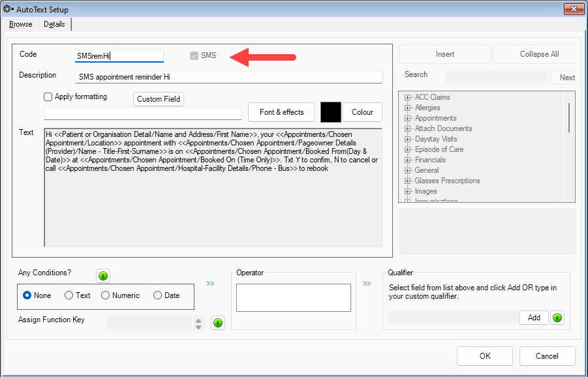Image resolution: width=588 pixels, height=377 pixels.
Task: Select the None condition radio button
Action: pyautogui.click(x=27, y=295)
